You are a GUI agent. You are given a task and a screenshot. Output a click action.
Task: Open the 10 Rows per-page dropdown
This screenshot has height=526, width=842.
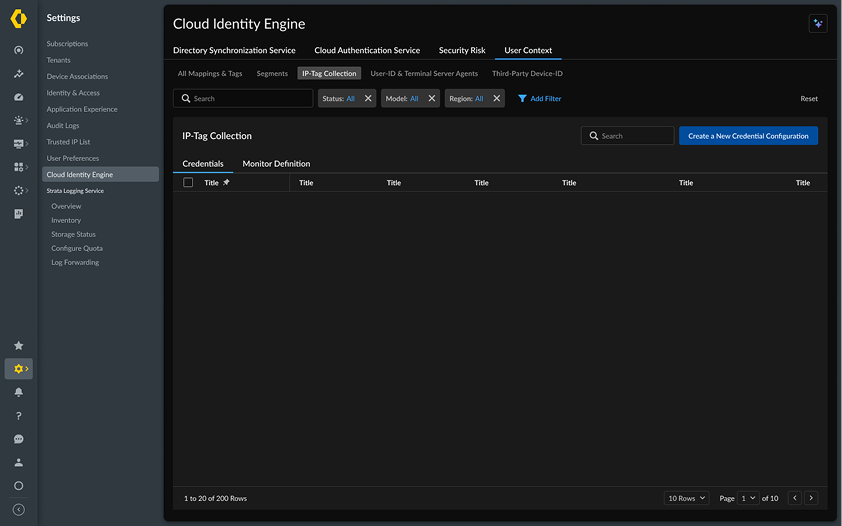pos(686,498)
